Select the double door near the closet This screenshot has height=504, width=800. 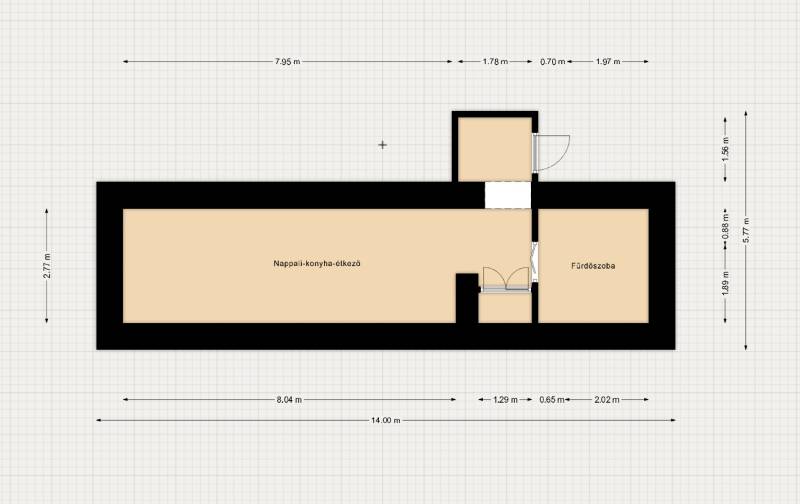click(505, 280)
